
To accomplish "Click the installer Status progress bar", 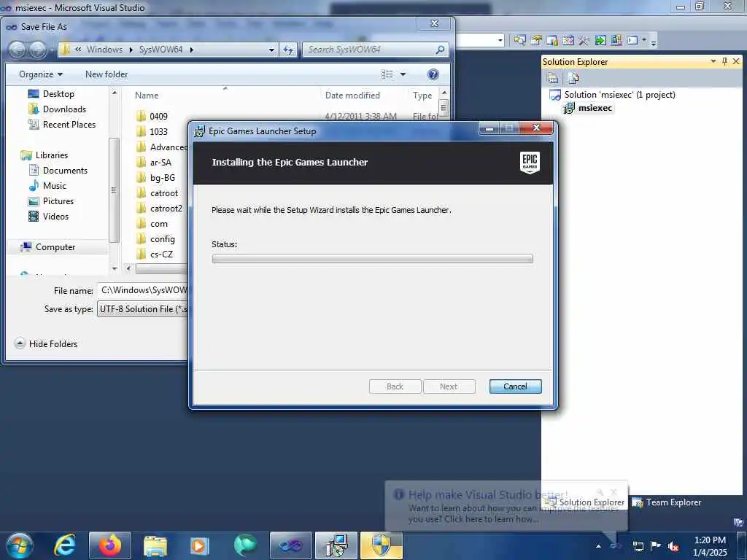I will tap(372, 259).
